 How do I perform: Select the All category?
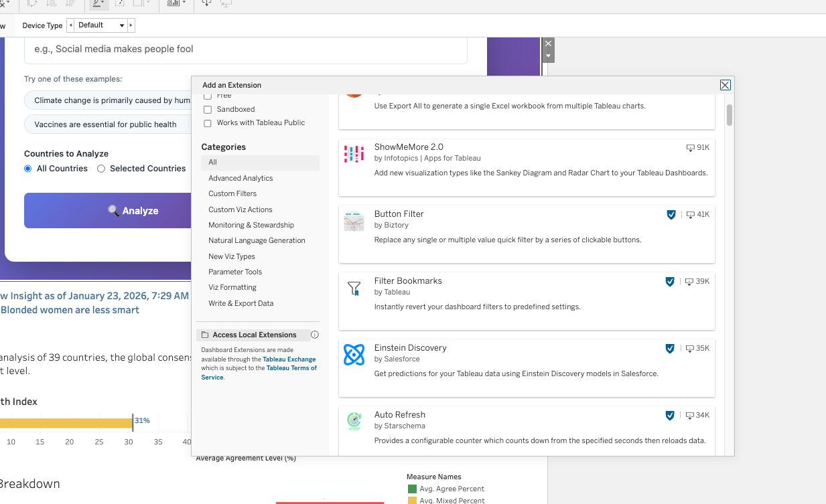pyautogui.click(x=260, y=163)
